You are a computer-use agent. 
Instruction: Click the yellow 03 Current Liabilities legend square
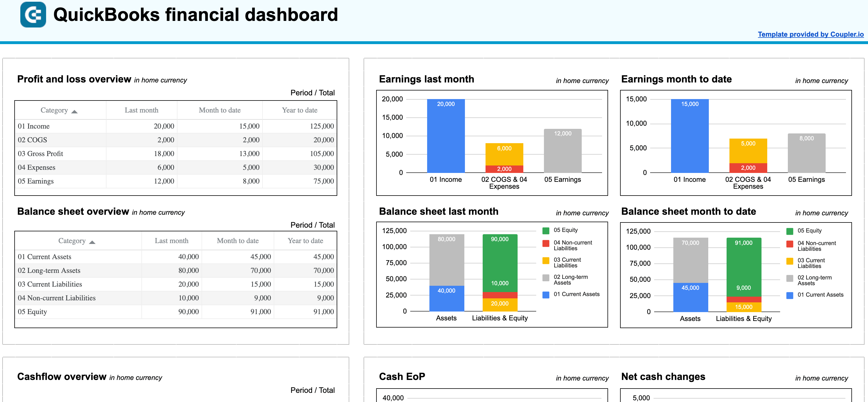[546, 260]
